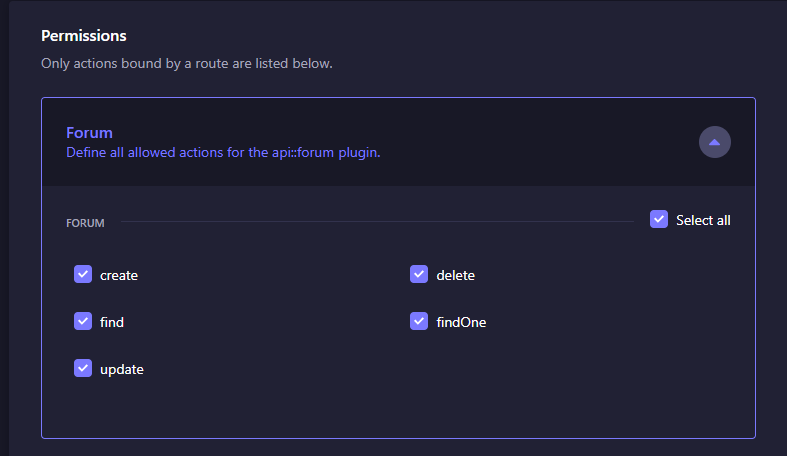Click the Forum accordion title
The image size is (787, 456).
[89, 133]
